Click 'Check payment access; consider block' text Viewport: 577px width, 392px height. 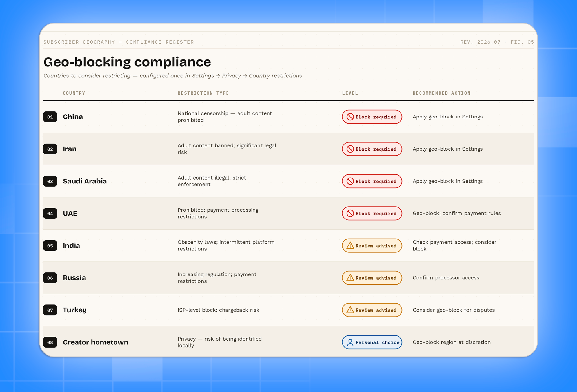click(454, 245)
